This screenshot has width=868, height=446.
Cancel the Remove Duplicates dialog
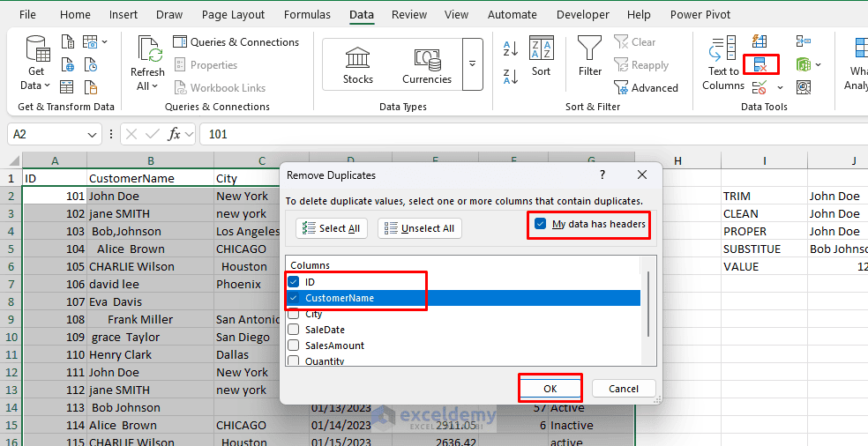tap(624, 389)
